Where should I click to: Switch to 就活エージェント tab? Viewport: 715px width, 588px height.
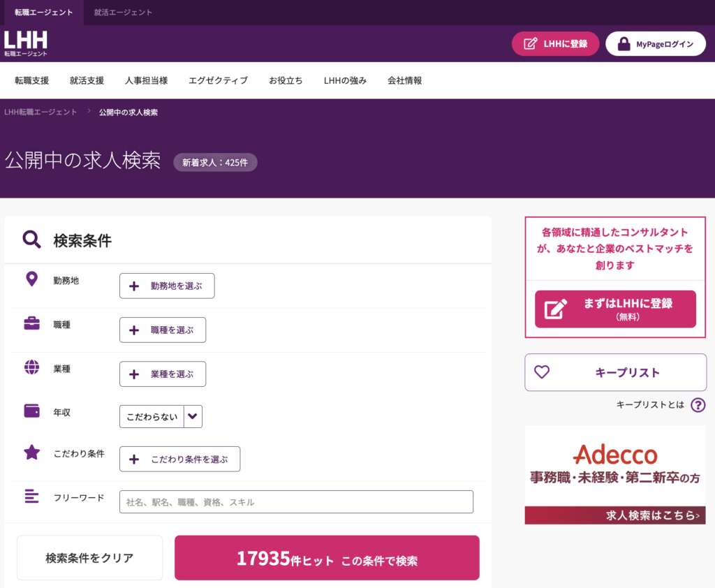click(x=123, y=13)
